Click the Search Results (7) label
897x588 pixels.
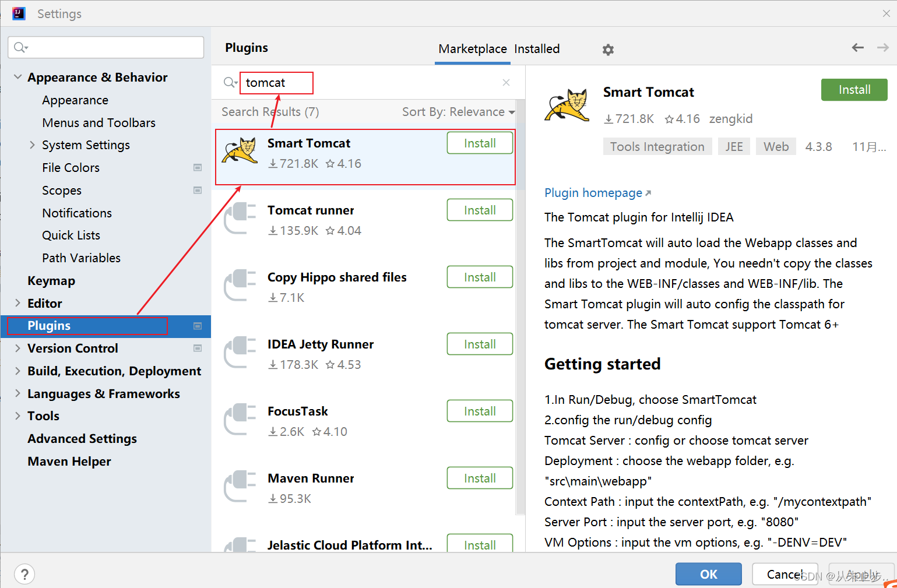pyautogui.click(x=270, y=112)
